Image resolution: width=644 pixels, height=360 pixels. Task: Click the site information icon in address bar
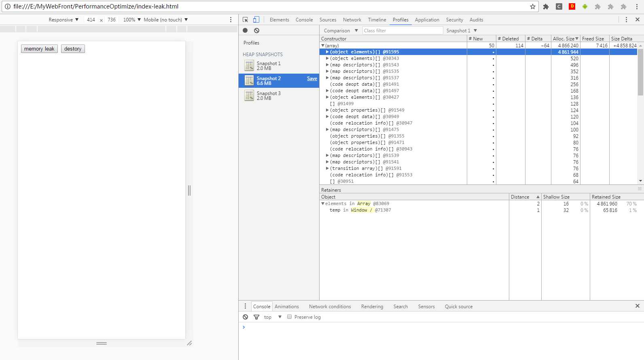[x=7, y=6]
